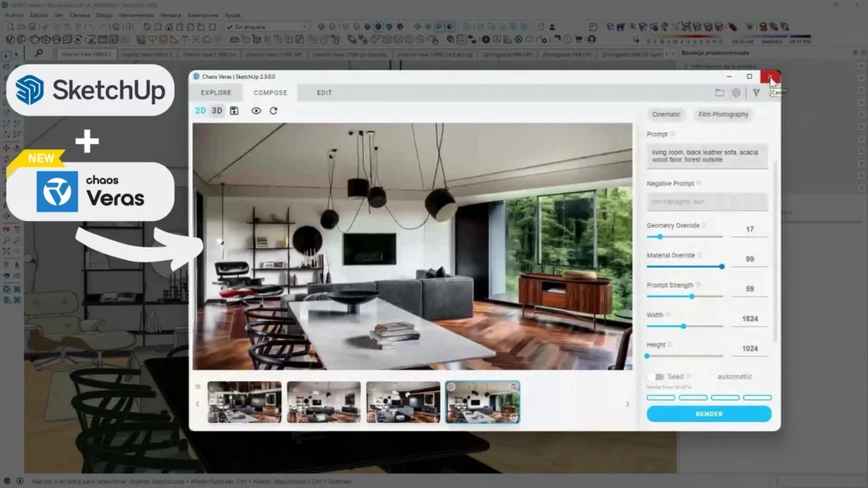Click info icon next to Prompt label
Screen dimensions: 868x488
[x=672, y=134]
